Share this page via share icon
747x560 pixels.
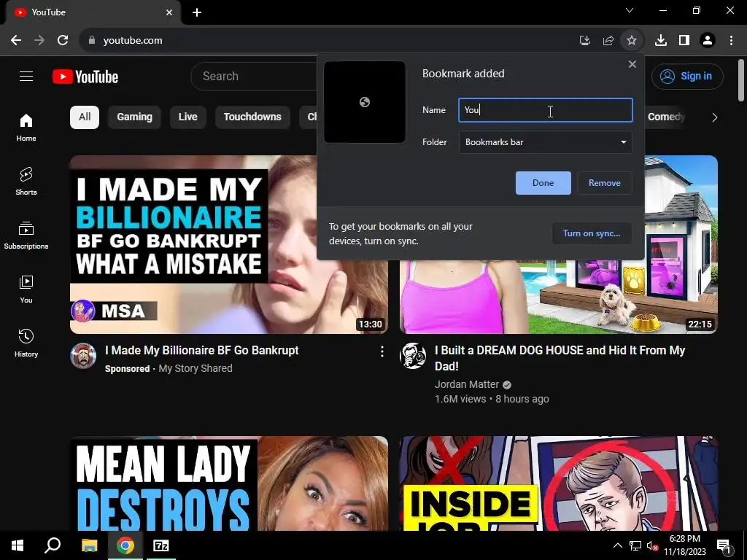pos(608,41)
